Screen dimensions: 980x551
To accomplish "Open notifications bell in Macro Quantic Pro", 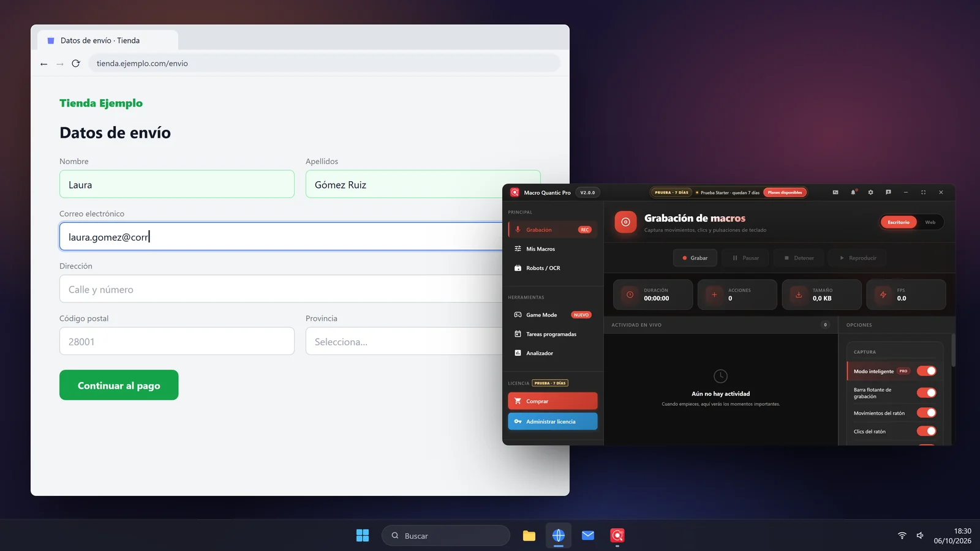I will (853, 192).
